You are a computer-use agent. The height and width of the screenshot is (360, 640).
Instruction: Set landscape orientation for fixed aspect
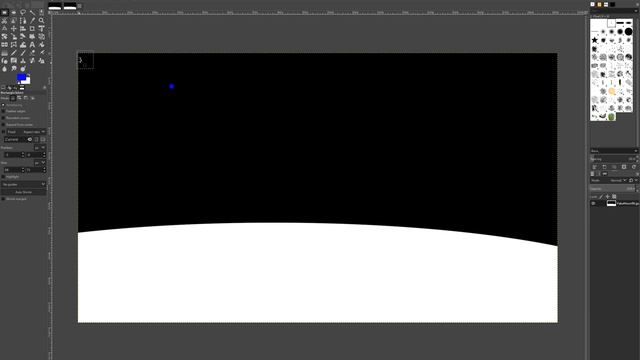pos(43,139)
